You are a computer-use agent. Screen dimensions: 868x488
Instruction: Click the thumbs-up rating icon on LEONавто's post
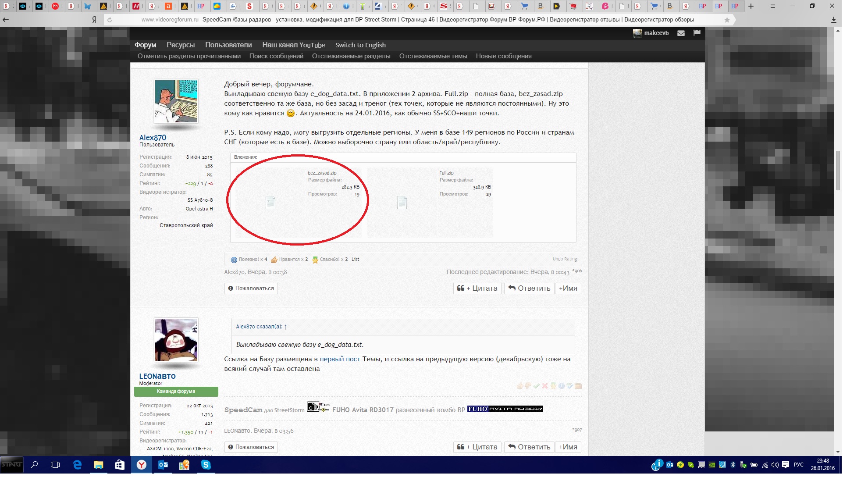coord(520,386)
